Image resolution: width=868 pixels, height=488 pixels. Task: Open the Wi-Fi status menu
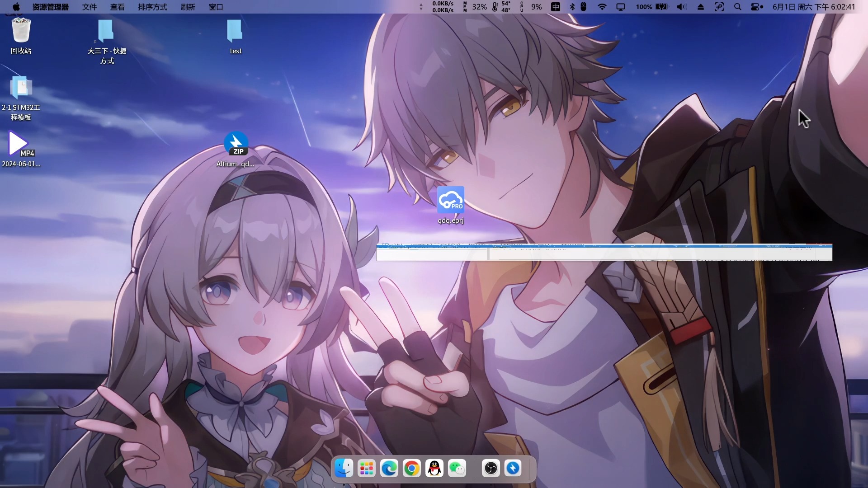(x=602, y=7)
